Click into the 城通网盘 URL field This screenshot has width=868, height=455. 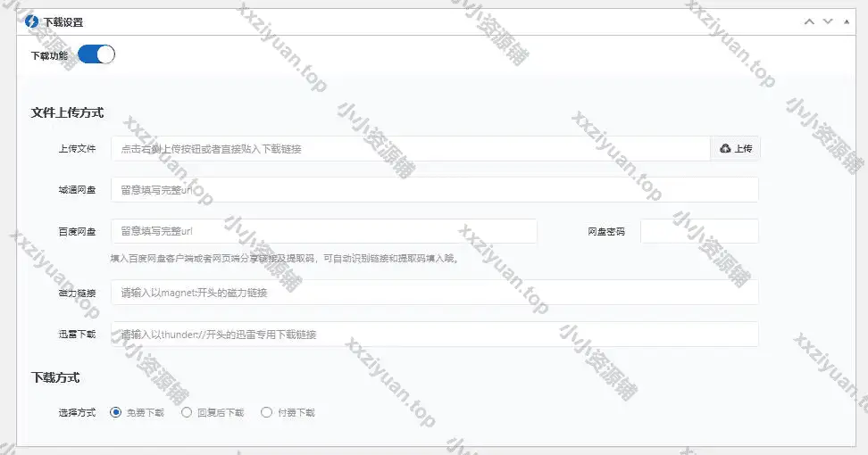coord(434,190)
